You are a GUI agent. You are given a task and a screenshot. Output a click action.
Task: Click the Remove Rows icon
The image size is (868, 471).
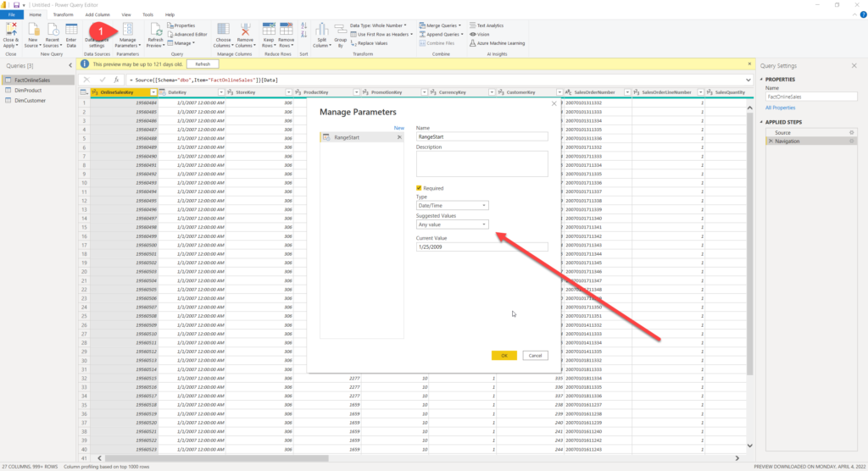click(287, 30)
